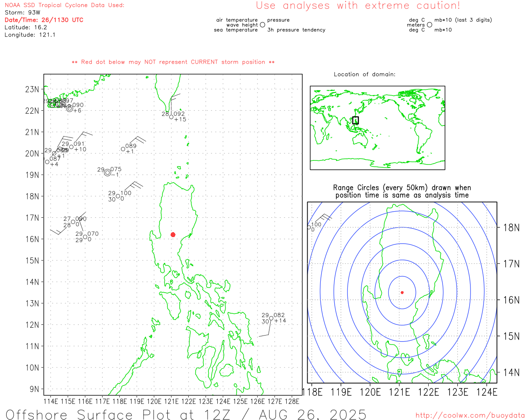Click the 'mb*10 (last 3 digits)' legend label

[463, 20]
